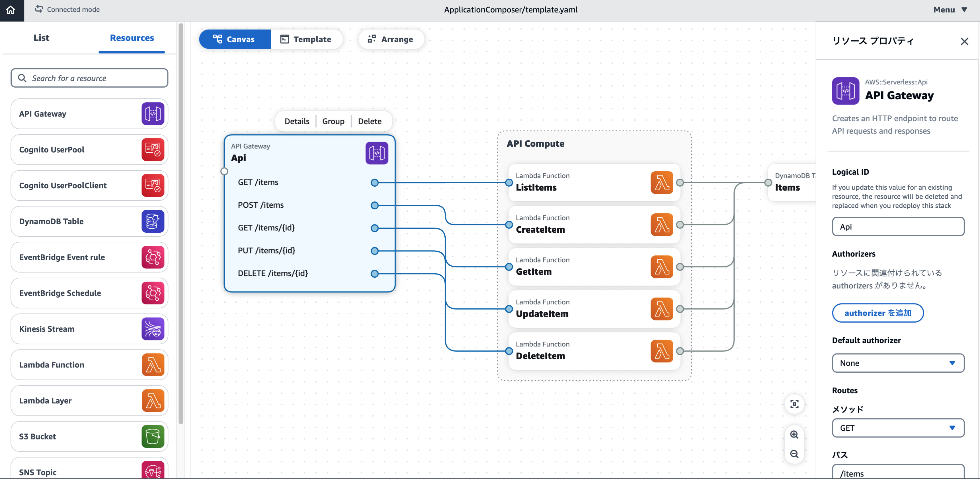Click the DynamoDB Table icon

click(153, 221)
